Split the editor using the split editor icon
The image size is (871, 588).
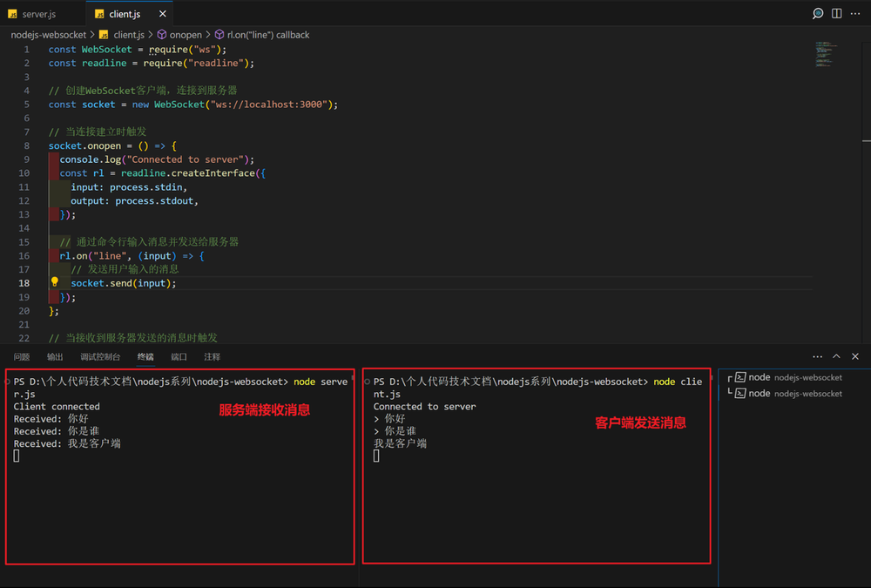(837, 13)
